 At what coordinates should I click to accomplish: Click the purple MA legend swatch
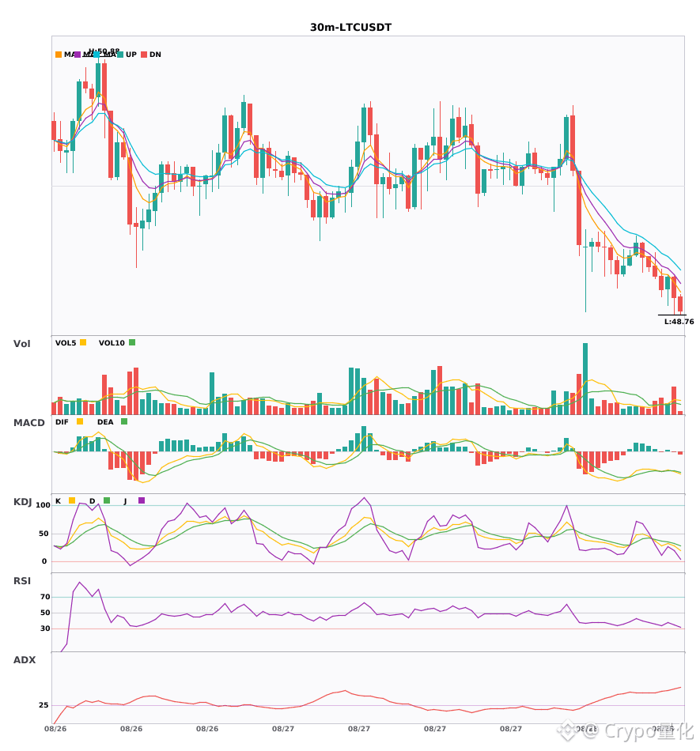coord(78,55)
